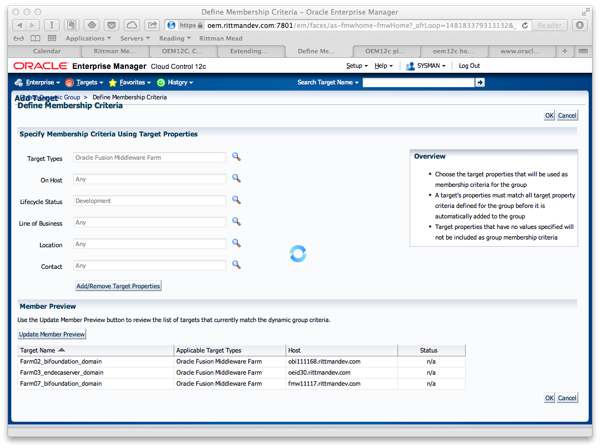Click the new tab plus button
This screenshot has height=448, width=600.
(x=564, y=51)
